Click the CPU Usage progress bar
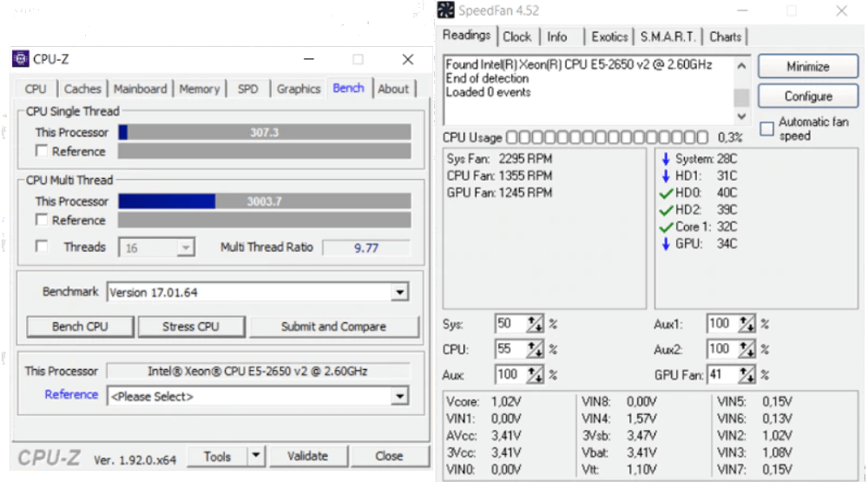The width and height of the screenshot is (868, 482). (607, 137)
